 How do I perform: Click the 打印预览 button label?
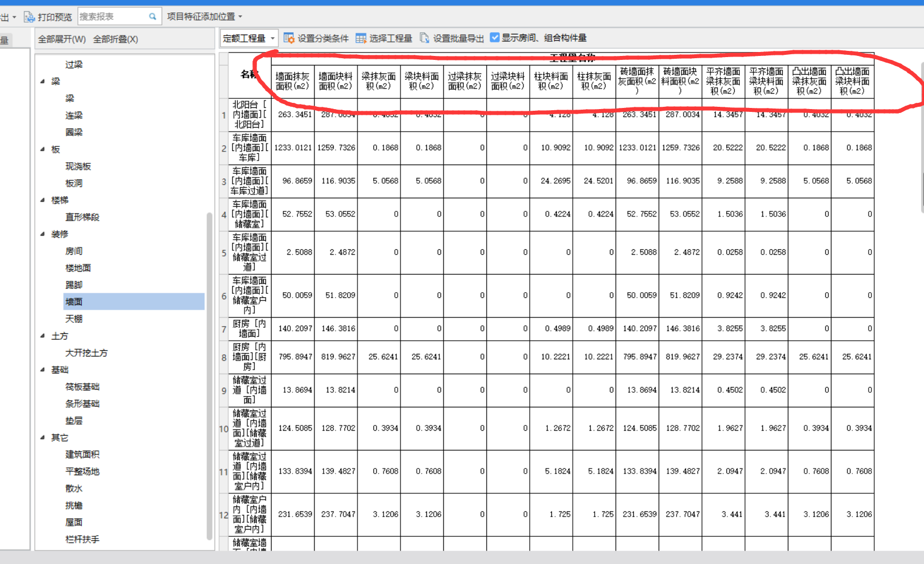coord(55,17)
